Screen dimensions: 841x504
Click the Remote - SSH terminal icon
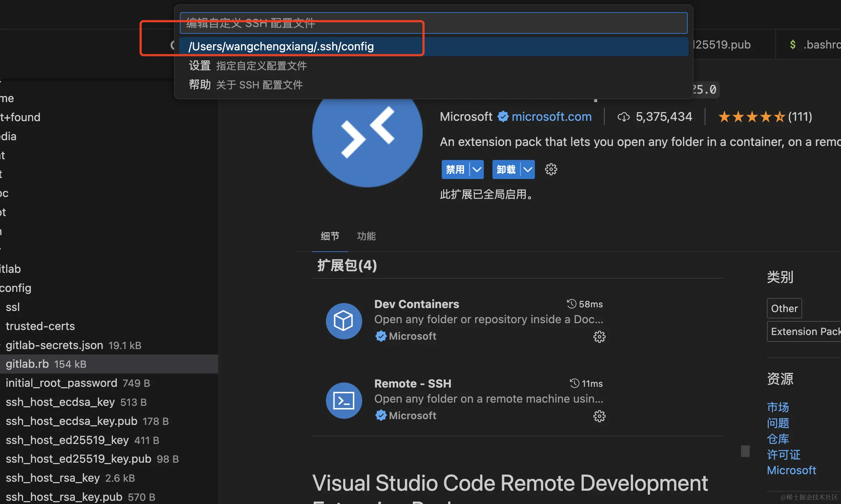pyautogui.click(x=344, y=400)
